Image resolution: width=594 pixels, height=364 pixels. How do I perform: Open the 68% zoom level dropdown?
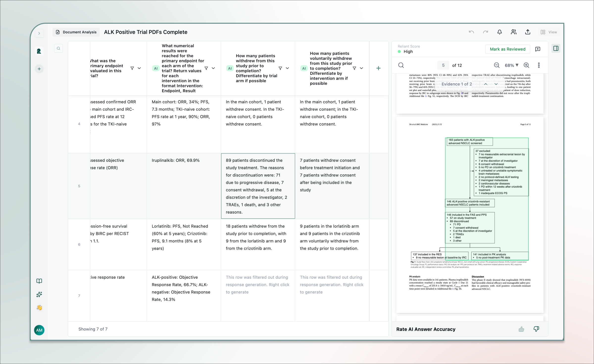tap(511, 65)
